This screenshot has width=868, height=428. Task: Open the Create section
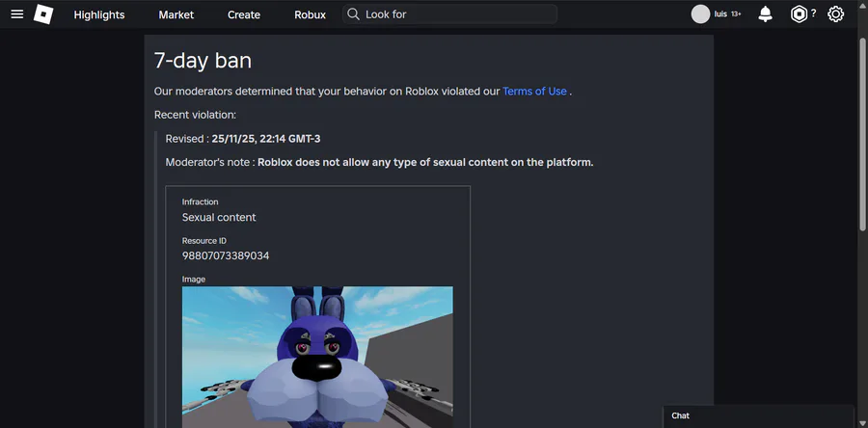pyautogui.click(x=244, y=14)
